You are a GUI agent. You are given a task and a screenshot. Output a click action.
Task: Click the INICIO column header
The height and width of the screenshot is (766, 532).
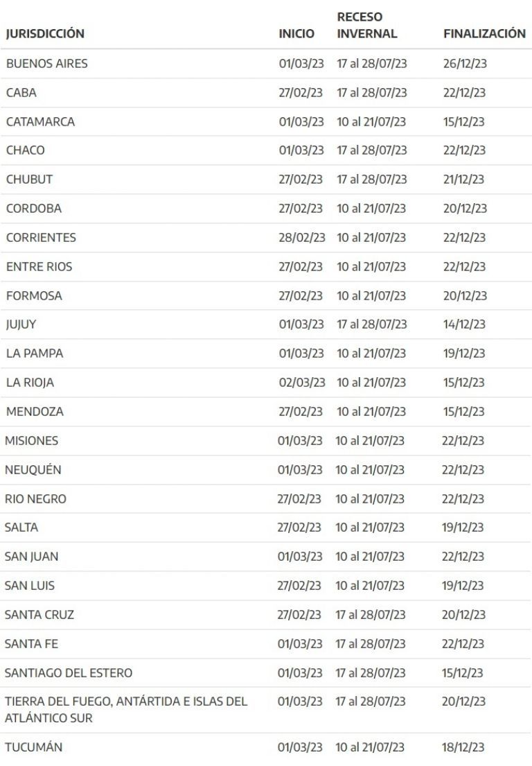pyautogui.click(x=296, y=33)
